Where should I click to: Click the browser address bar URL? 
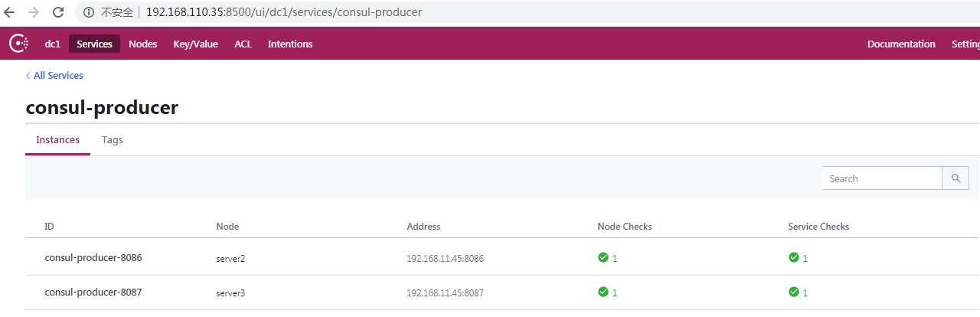point(283,12)
